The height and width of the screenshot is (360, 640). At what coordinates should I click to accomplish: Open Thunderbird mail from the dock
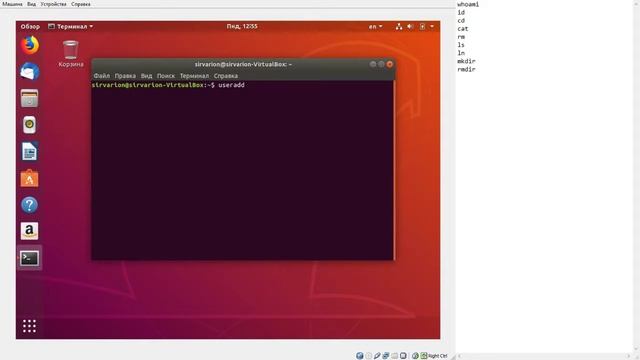point(30,72)
